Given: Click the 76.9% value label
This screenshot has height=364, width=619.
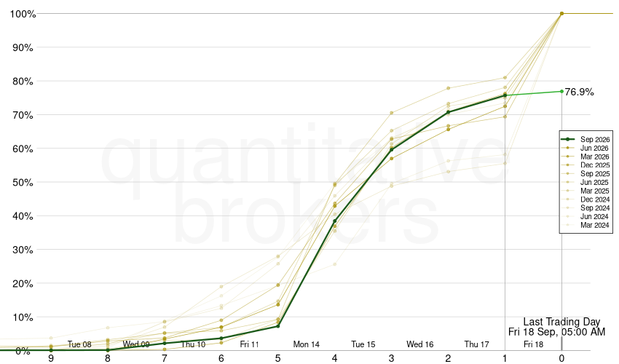Looking at the screenshot, I should tap(579, 92).
